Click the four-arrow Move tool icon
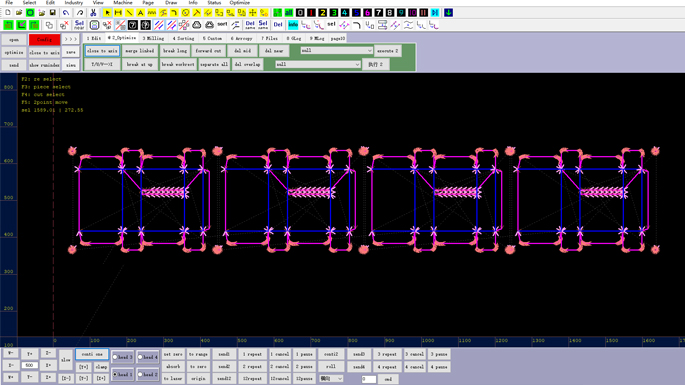Screen dimensions: 685x385 click(x=253, y=13)
